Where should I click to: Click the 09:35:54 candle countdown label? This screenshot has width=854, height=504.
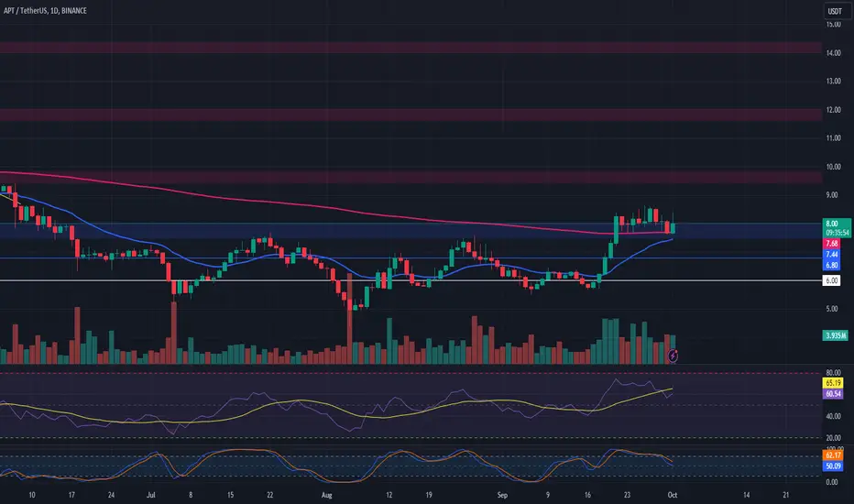(836, 233)
